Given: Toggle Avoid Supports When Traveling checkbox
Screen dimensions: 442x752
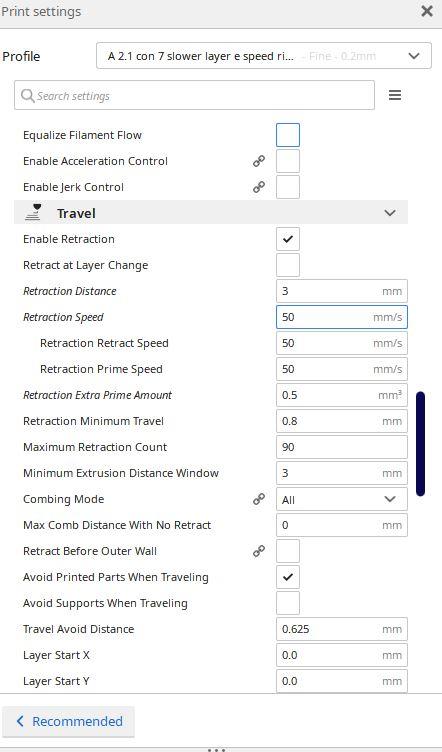Looking at the screenshot, I should coord(288,603).
